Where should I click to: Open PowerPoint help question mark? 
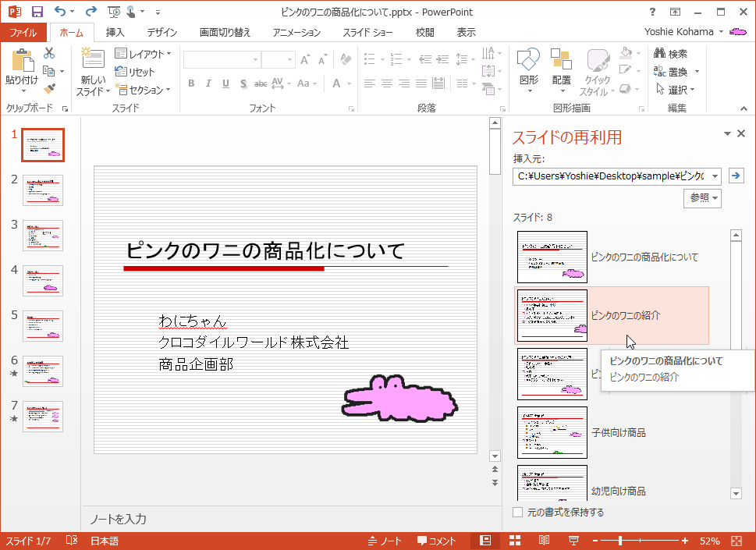652,12
